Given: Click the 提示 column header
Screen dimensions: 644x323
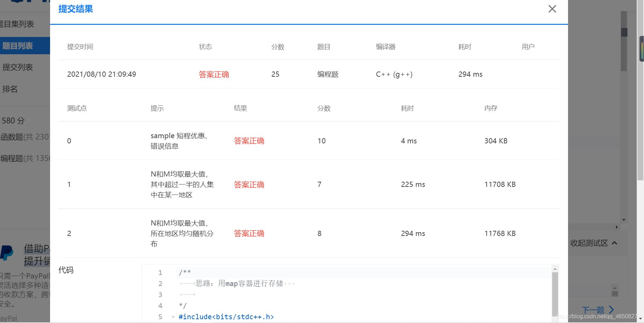Looking at the screenshot, I should (x=157, y=108).
